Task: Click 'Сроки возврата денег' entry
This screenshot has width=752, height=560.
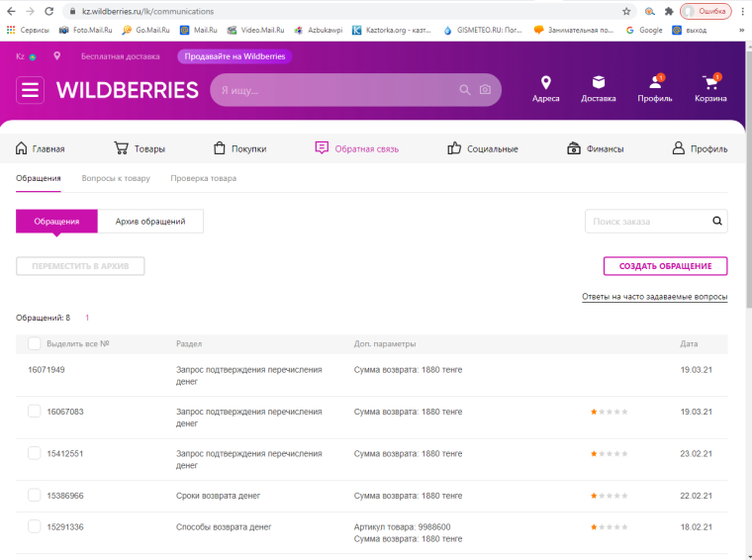Action: click(218, 496)
